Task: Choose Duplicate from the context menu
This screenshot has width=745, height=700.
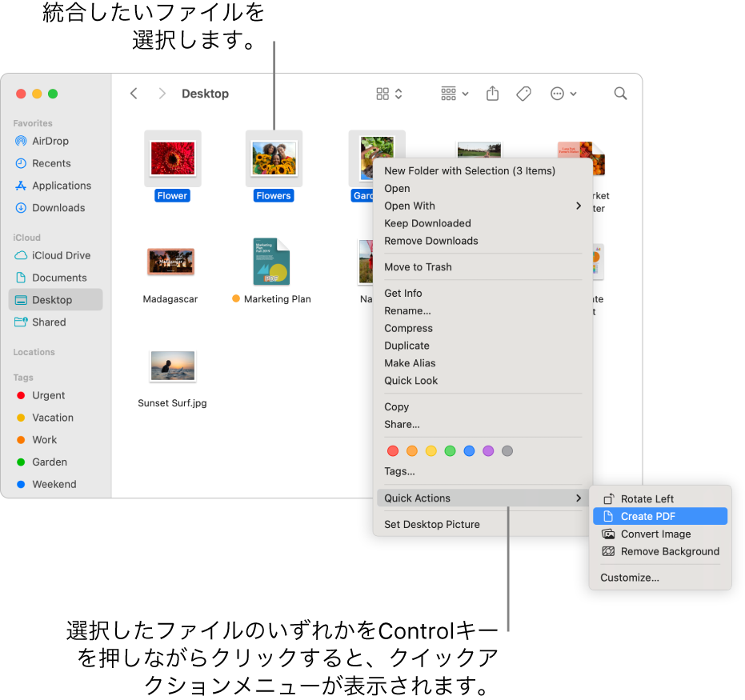Action: coord(483,346)
